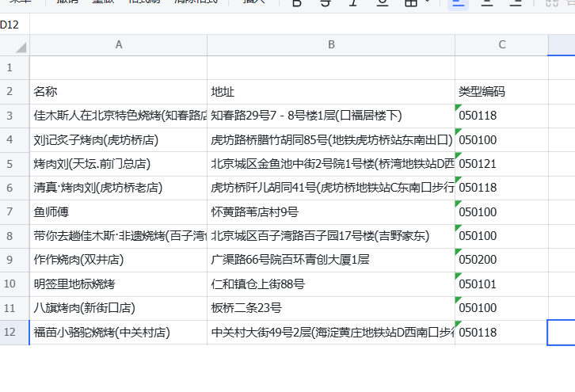
Task: Select column A header
Action: (x=119, y=45)
